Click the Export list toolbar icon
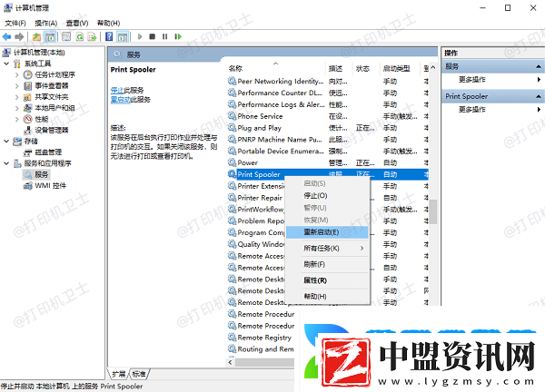The image size is (545, 392). (x=92, y=36)
